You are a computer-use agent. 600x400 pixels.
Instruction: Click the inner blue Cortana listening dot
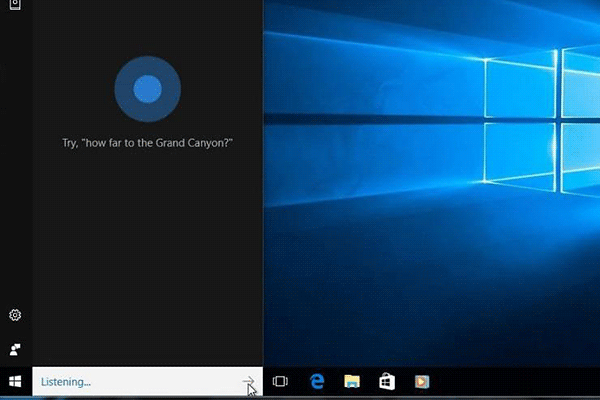tap(147, 90)
